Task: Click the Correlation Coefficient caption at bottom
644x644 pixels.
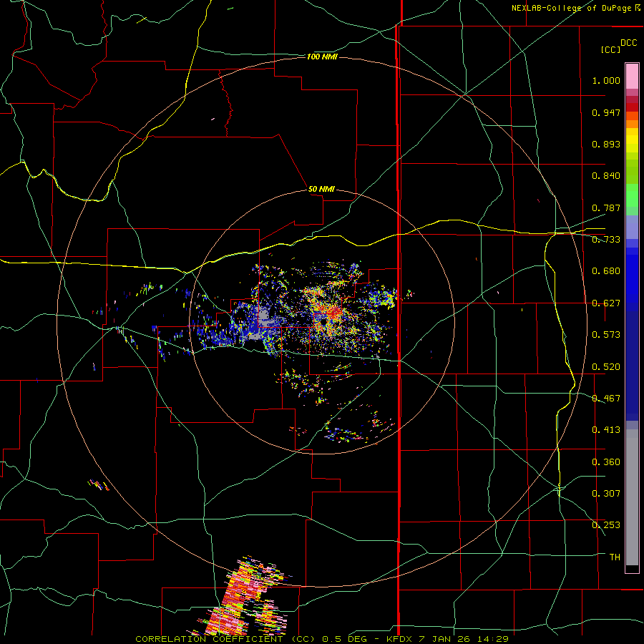Action: (x=322, y=639)
